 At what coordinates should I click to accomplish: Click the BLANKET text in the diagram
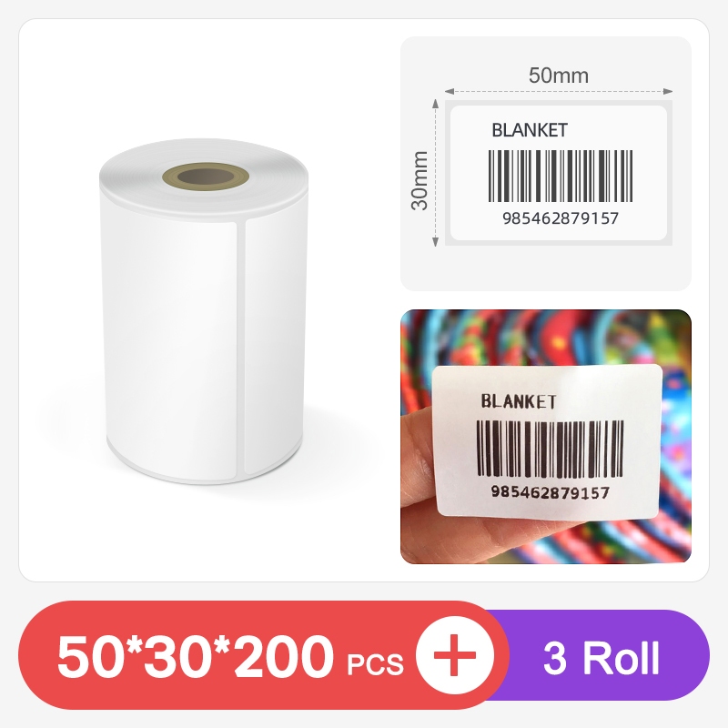[530, 130]
